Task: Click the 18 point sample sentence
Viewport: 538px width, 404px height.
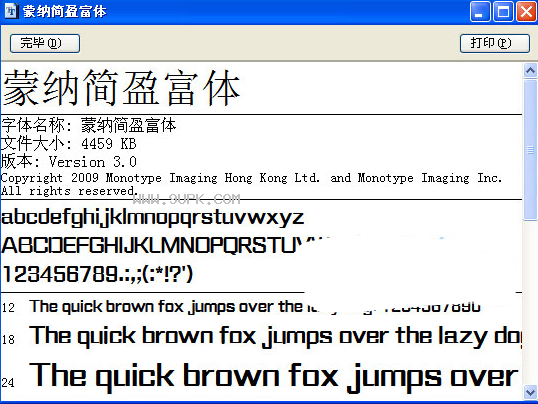Action: [276, 336]
